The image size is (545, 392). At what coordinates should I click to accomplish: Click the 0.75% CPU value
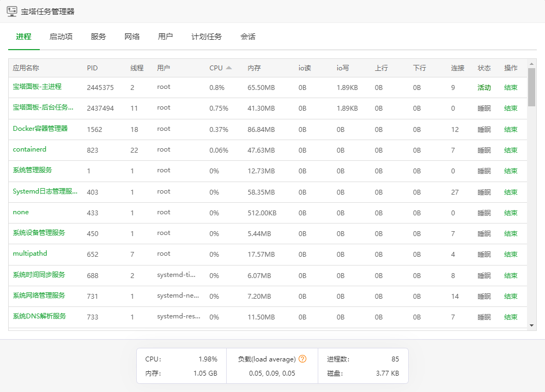[219, 108]
